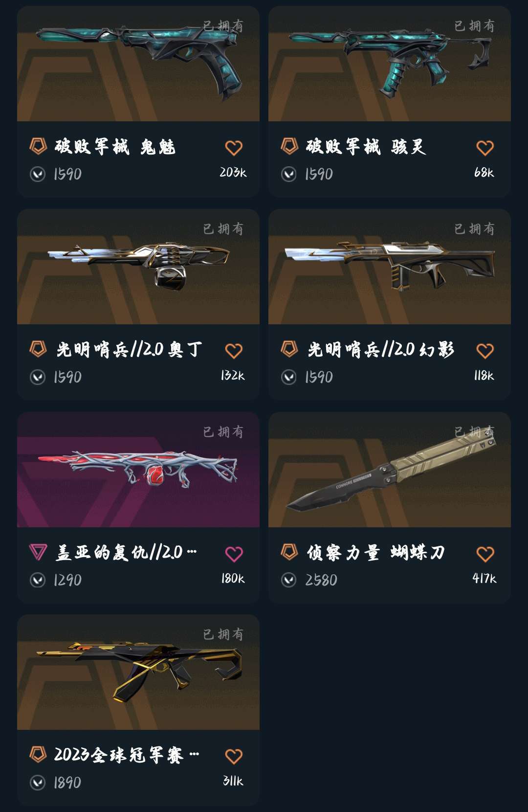Like the 盖亚的复仇//2.0 pink heart
The image size is (528, 812).
234,554
